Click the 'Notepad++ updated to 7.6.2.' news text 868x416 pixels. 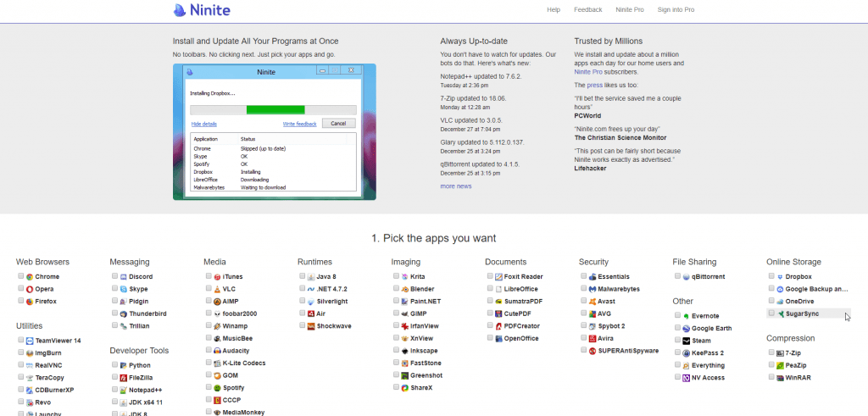pos(481,76)
